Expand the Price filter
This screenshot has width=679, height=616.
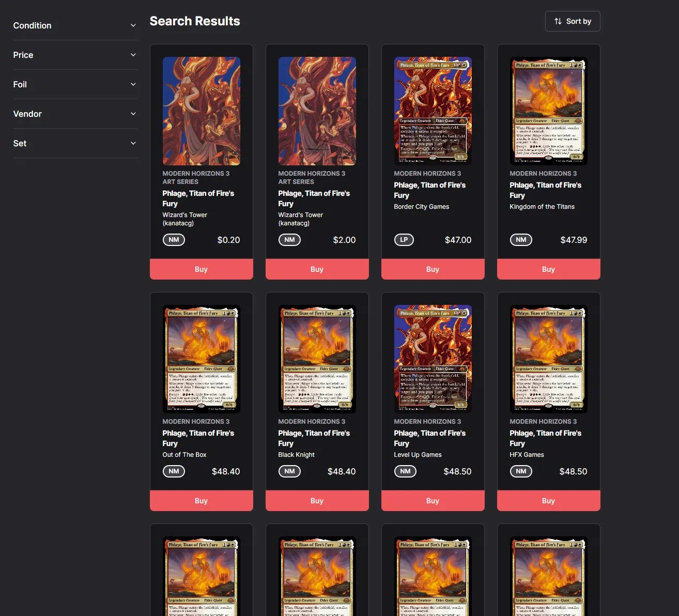click(75, 55)
